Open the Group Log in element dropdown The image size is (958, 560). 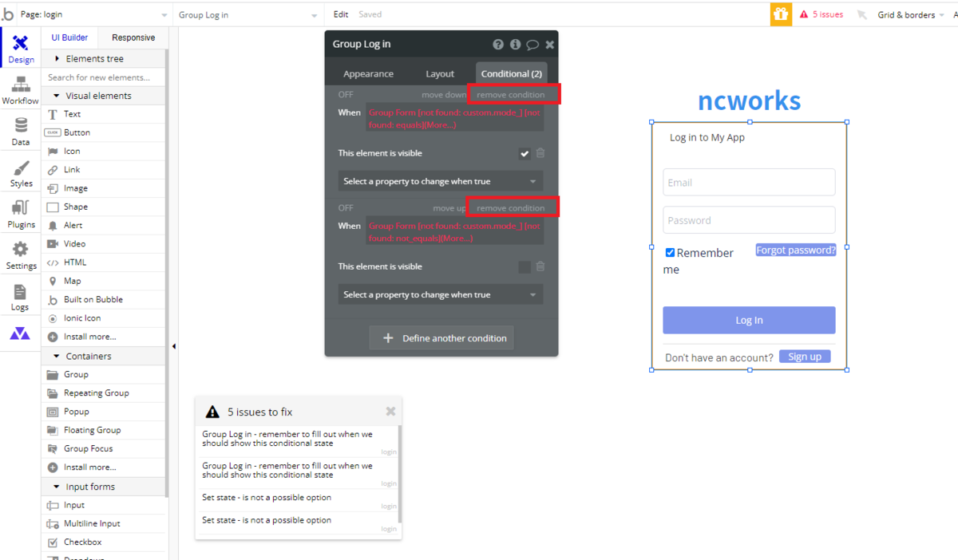tap(248, 14)
